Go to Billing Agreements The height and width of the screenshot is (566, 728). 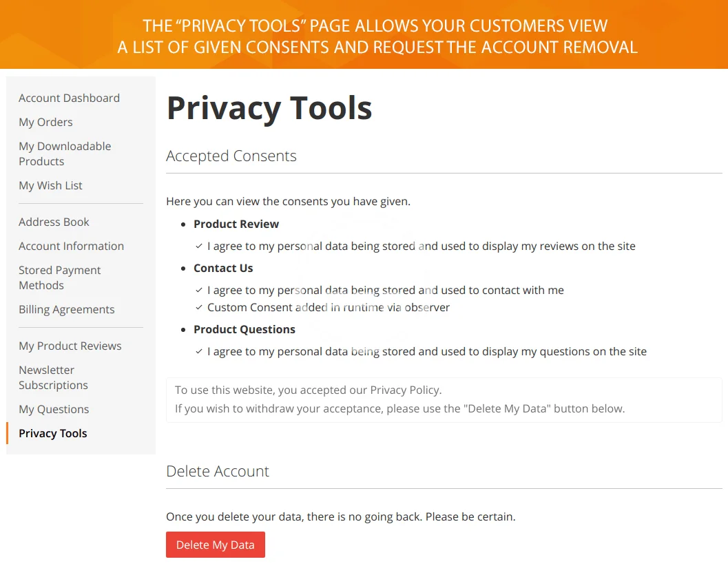(66, 309)
